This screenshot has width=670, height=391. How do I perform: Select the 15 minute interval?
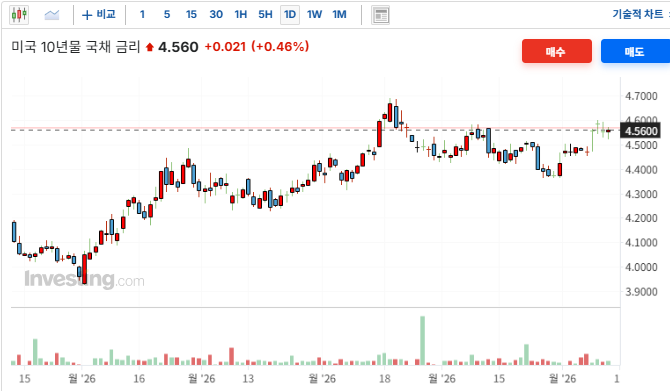pos(191,15)
